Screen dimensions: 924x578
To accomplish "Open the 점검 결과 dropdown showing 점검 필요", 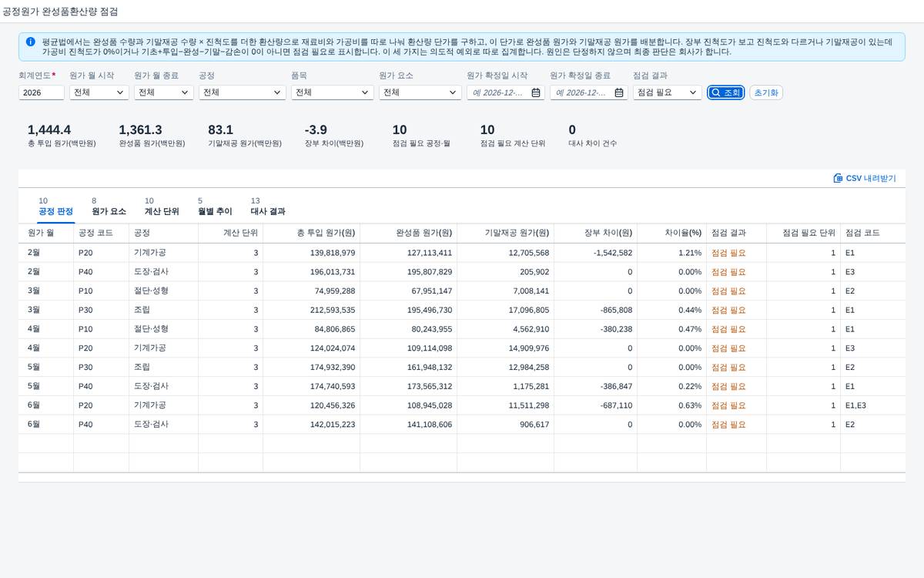I will click(x=668, y=92).
